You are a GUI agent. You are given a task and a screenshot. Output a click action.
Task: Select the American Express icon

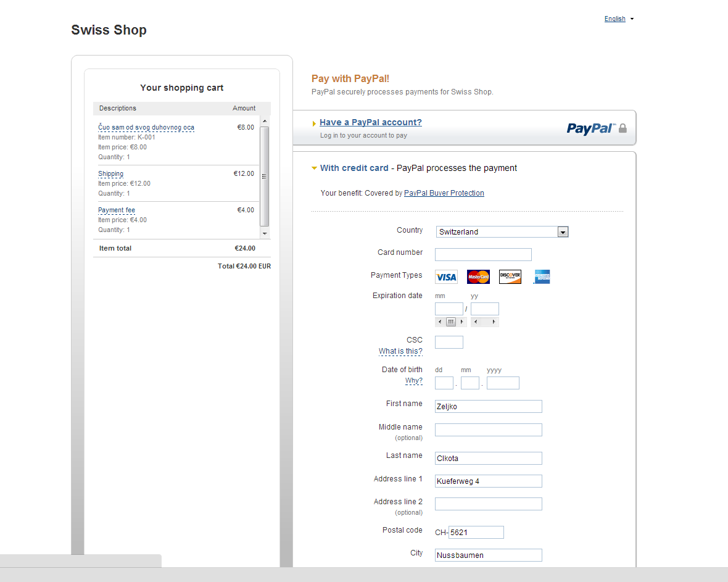[541, 277]
